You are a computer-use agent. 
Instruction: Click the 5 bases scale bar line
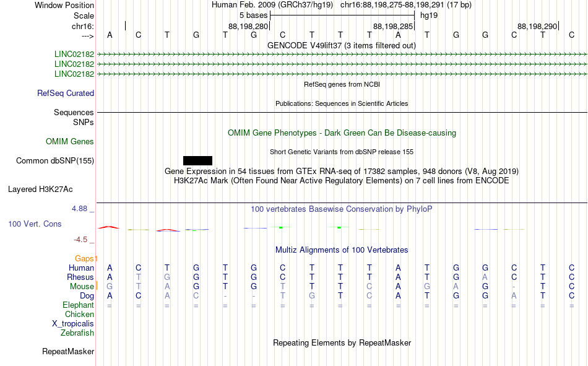[342, 15]
